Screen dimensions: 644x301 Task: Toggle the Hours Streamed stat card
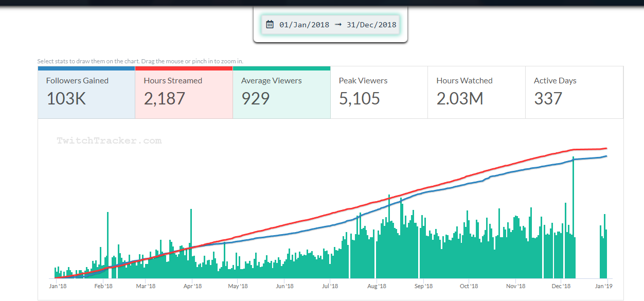[x=184, y=93]
